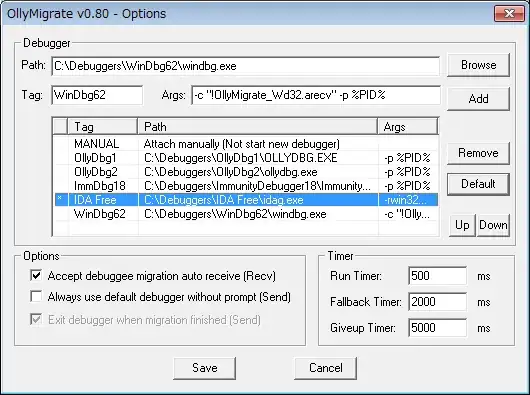This screenshot has height=395, width=530.
Task: Move entry Up in list
Action: 462,225
